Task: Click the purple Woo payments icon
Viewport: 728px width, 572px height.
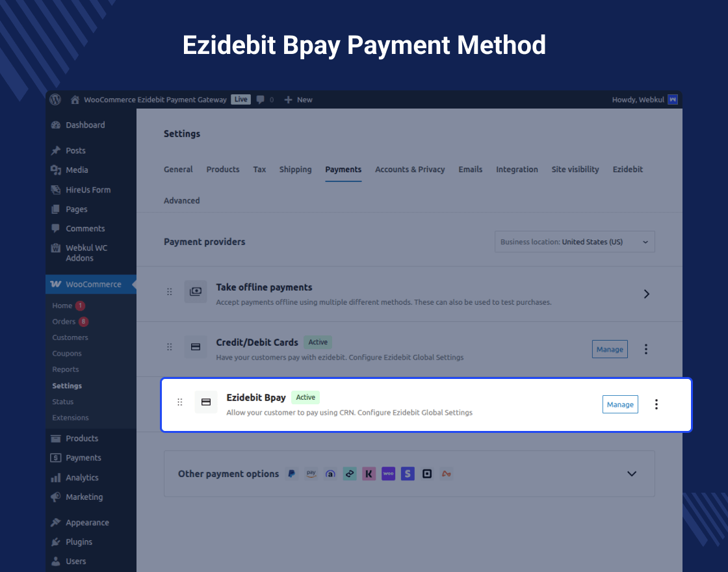Action: pos(388,474)
